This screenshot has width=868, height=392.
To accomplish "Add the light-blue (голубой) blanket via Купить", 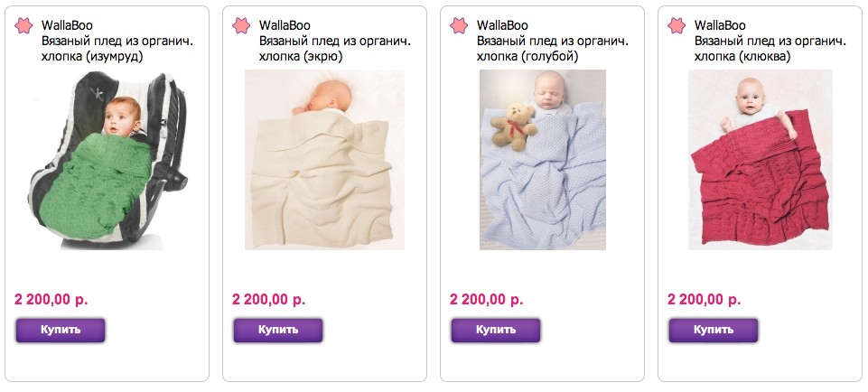I will [x=496, y=330].
